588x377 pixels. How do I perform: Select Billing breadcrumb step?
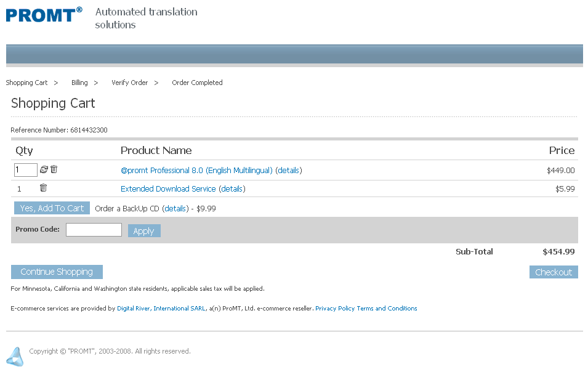click(x=79, y=83)
